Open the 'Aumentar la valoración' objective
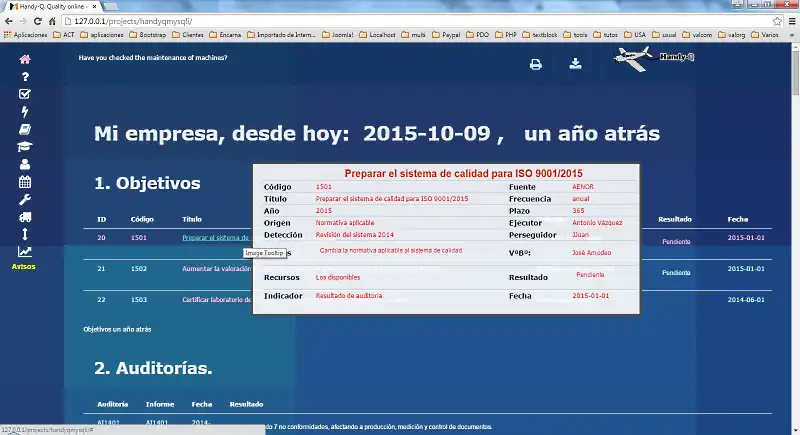 click(216, 268)
